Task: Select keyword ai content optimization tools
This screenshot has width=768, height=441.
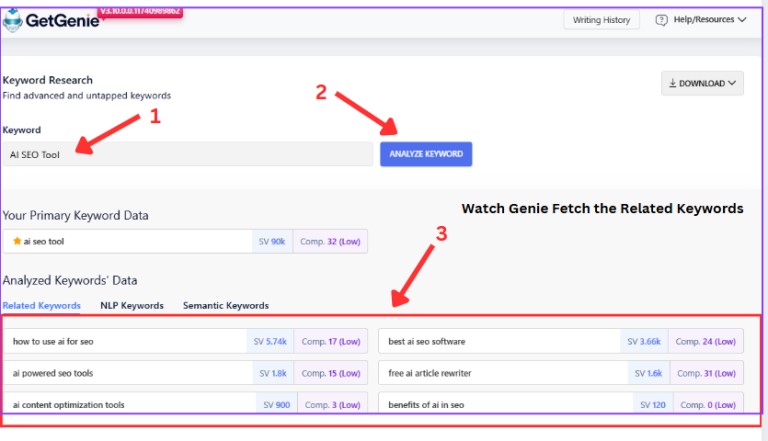Action: 185,404
